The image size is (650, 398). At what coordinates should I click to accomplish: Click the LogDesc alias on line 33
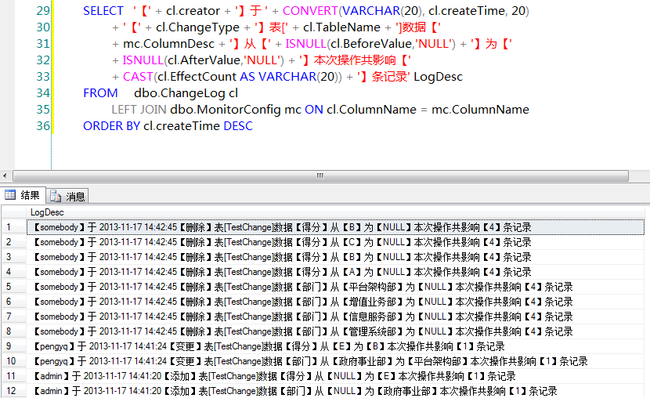pyautogui.click(x=438, y=77)
